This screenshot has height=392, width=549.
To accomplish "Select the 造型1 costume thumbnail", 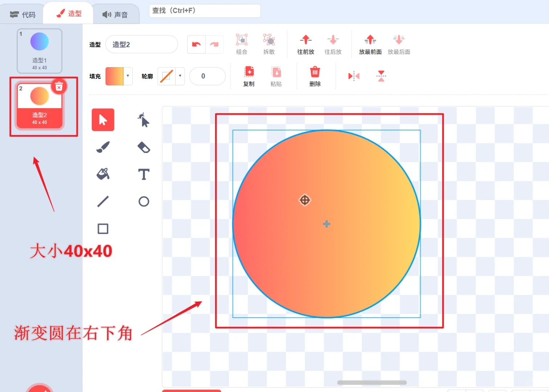I will pyautogui.click(x=39, y=50).
